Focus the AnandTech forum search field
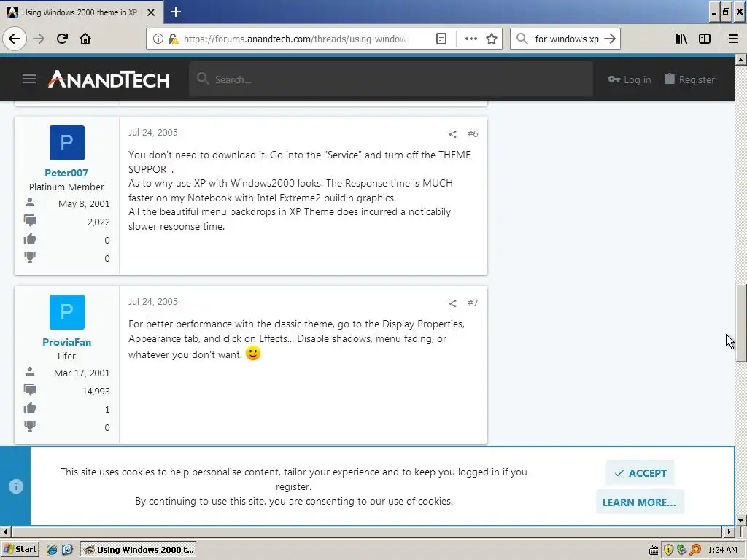This screenshot has height=560, width=747. [x=391, y=79]
